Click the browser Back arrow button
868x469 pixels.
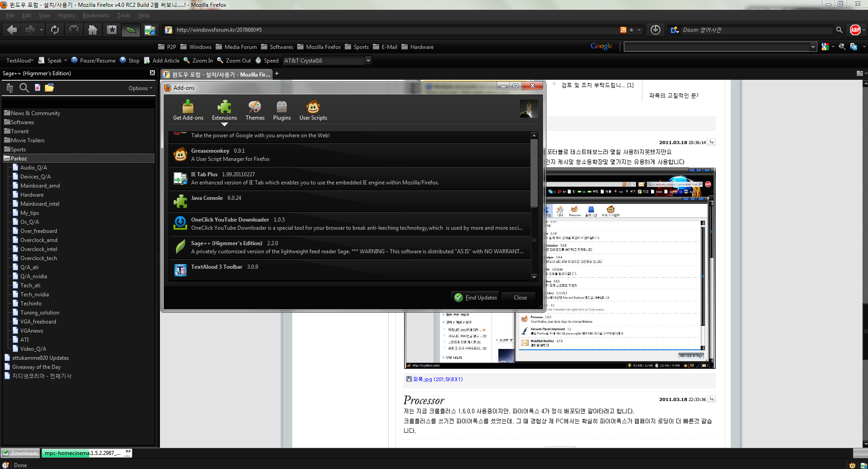pyautogui.click(x=12, y=30)
